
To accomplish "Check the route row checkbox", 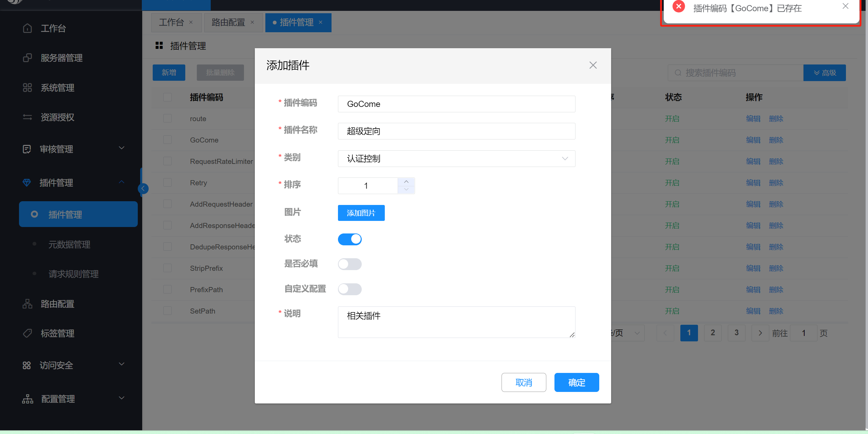I will [167, 118].
